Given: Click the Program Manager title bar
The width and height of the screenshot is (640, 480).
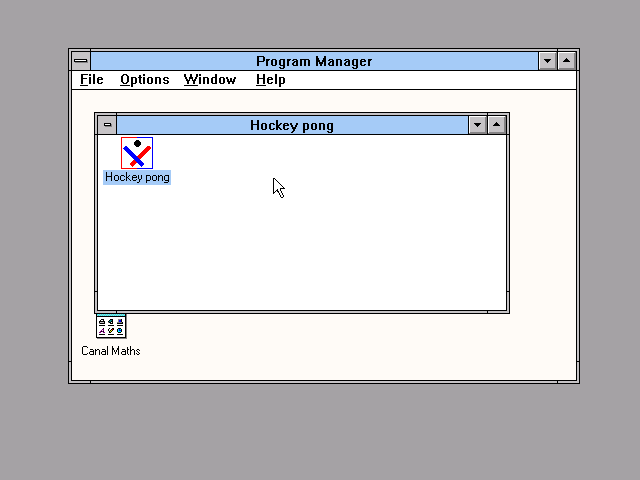Looking at the screenshot, I should (313, 61).
